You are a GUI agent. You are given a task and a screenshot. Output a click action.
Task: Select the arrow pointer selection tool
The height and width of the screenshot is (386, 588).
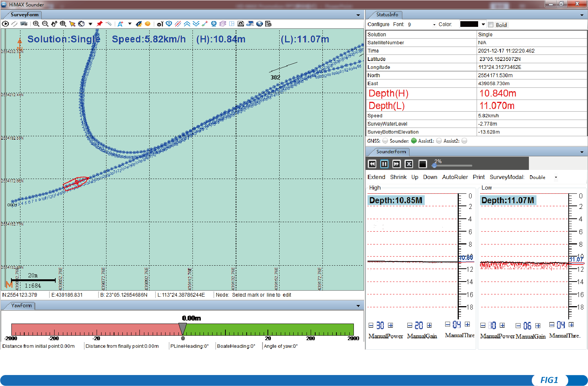[72, 23]
